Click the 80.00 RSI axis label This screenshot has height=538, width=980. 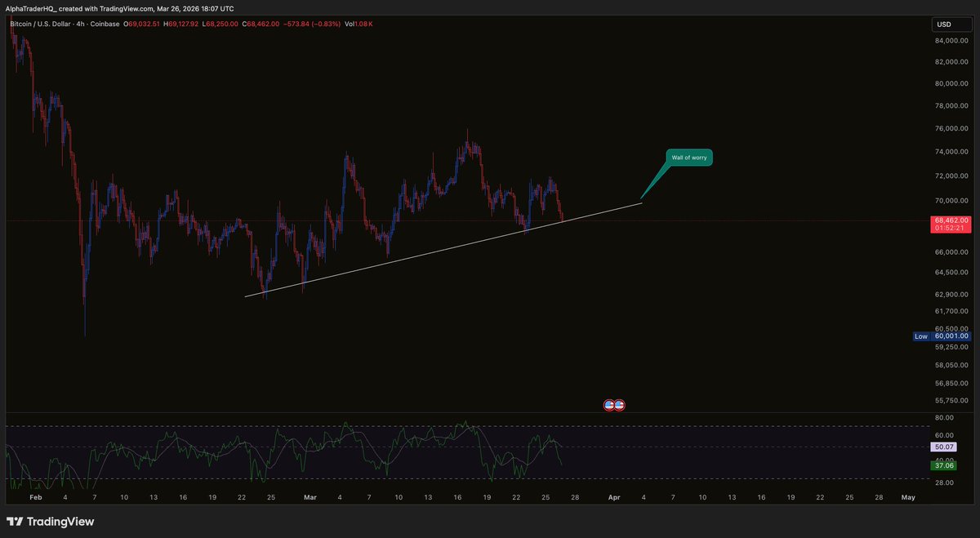pyautogui.click(x=944, y=419)
